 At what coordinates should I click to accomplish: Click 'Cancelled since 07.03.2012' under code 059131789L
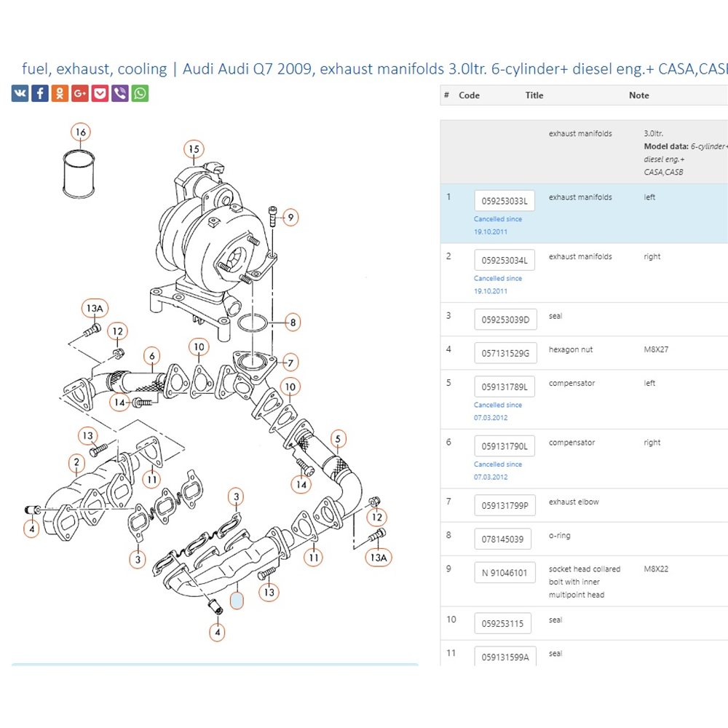coord(498,411)
